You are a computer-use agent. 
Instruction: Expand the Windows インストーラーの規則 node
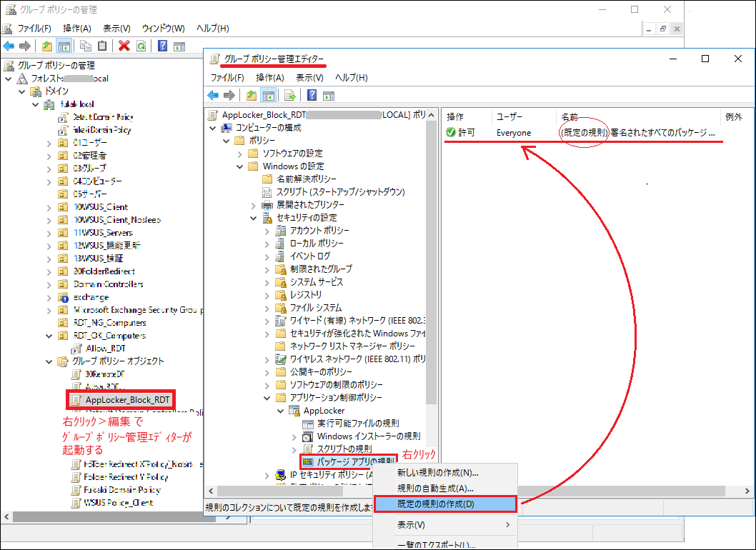click(294, 436)
